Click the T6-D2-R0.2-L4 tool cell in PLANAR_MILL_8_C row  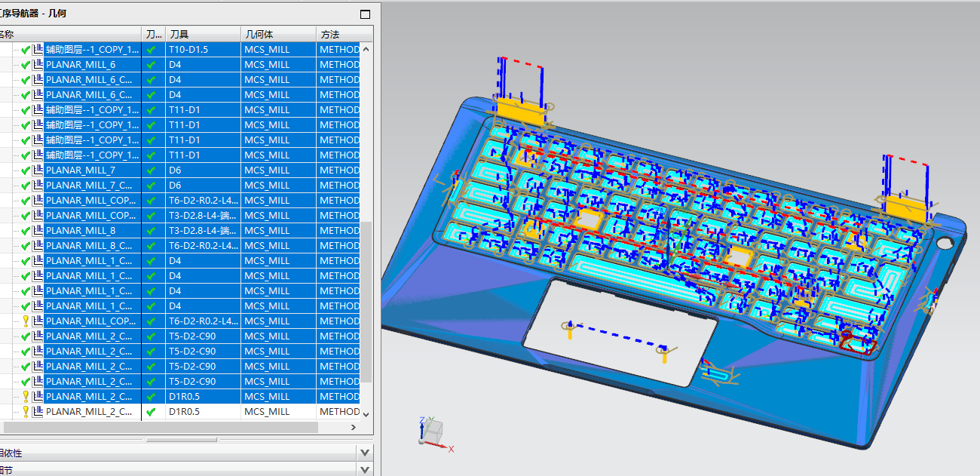tap(204, 246)
